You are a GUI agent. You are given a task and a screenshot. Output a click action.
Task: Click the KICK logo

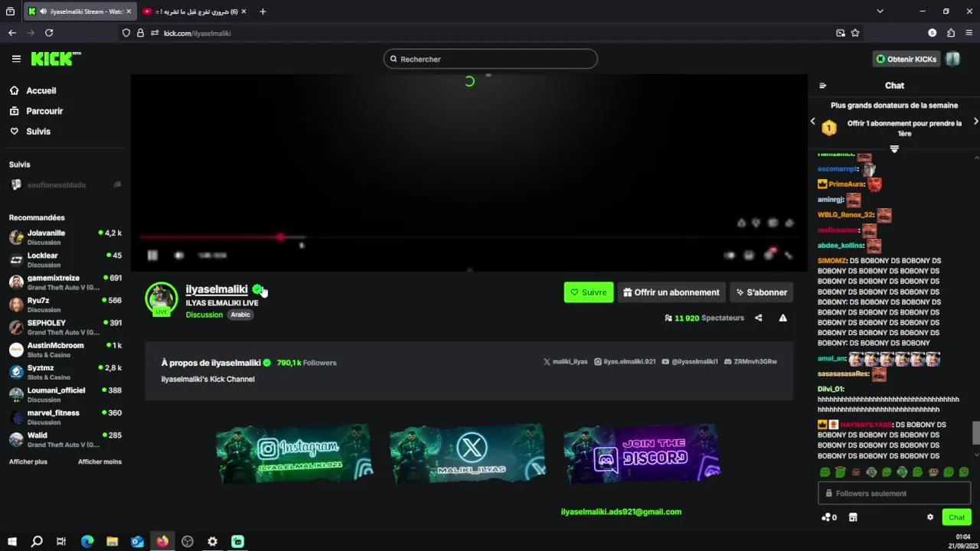click(x=55, y=59)
